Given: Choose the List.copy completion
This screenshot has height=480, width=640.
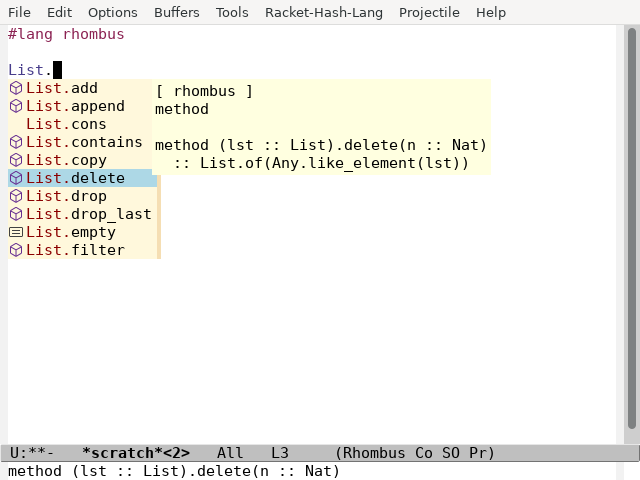Looking at the screenshot, I should (x=82, y=160).
